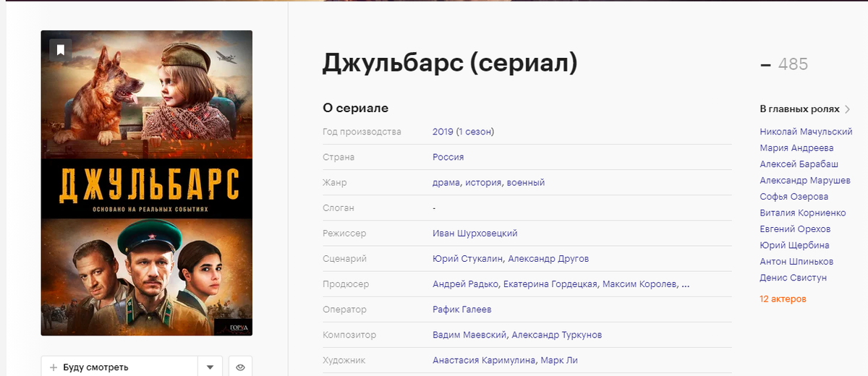Click Буду смотреть button

coord(119,367)
